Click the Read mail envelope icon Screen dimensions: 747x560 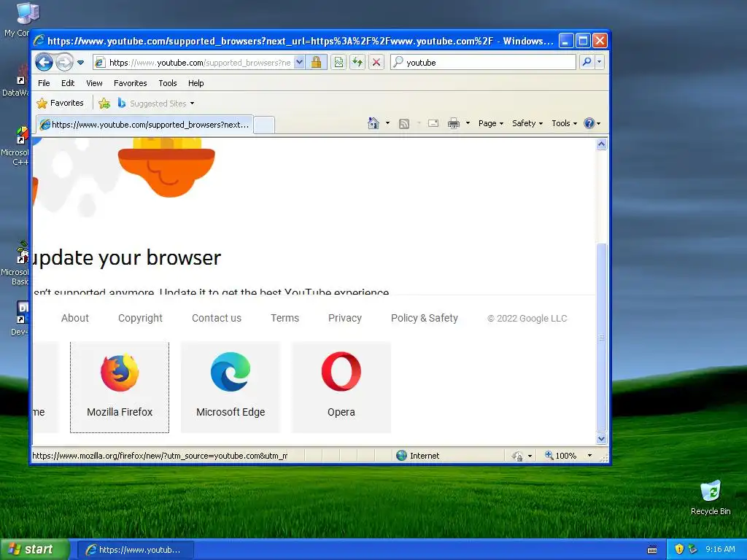tap(433, 123)
